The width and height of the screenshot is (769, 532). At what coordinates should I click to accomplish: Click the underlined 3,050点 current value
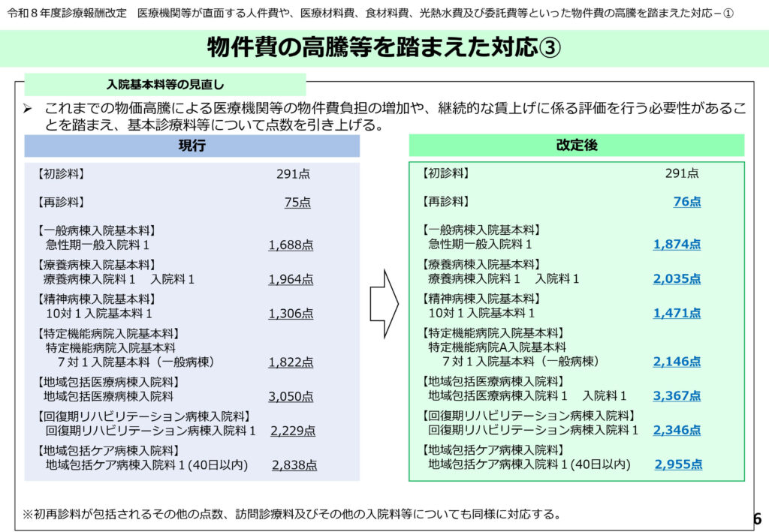pyautogui.click(x=291, y=396)
